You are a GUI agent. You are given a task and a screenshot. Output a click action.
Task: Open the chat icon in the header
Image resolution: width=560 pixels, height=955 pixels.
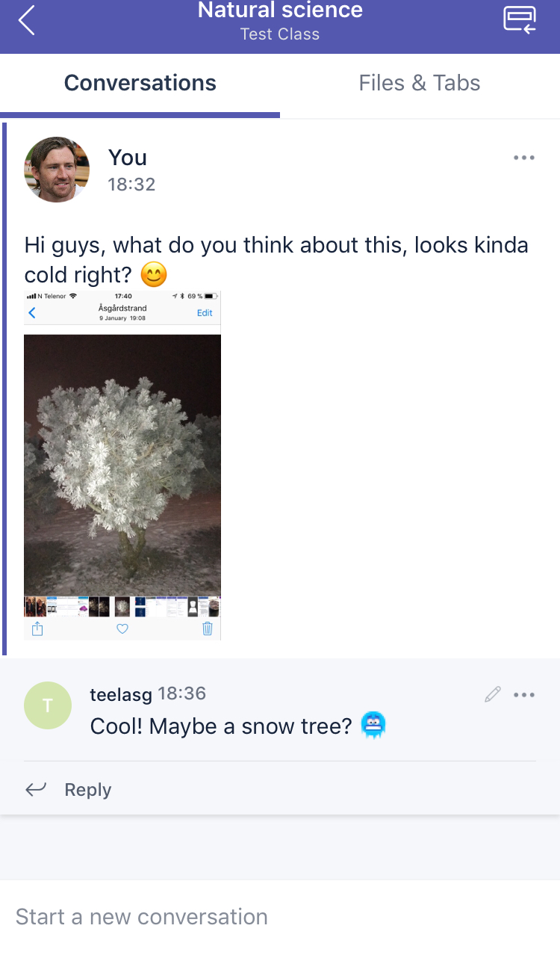pos(520,19)
